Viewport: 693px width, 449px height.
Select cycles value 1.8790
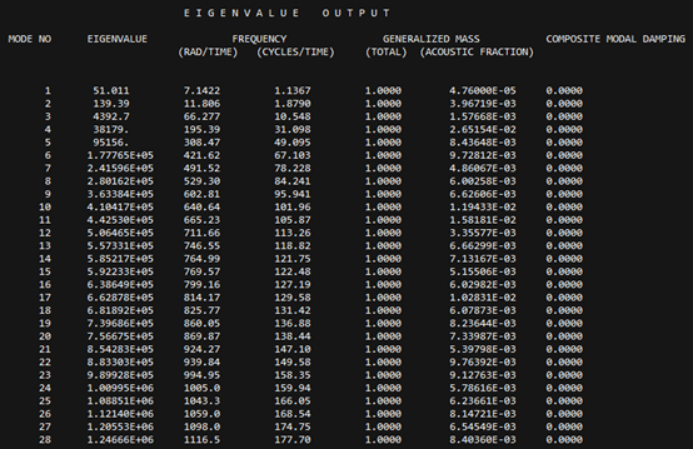(293, 103)
